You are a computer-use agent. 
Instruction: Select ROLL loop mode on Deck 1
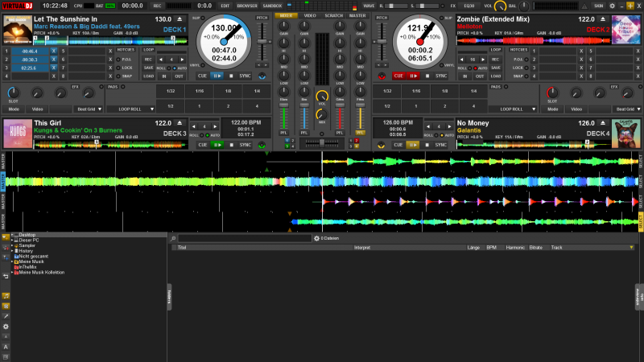[169, 68]
